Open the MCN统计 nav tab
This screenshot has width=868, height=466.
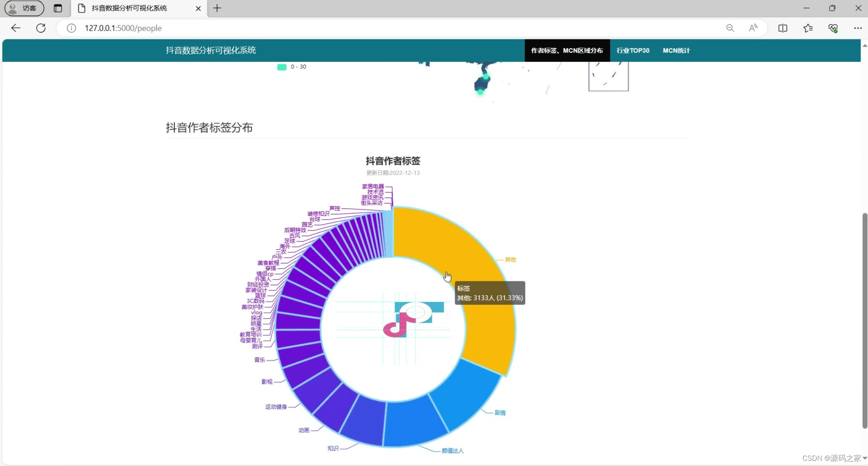click(676, 50)
